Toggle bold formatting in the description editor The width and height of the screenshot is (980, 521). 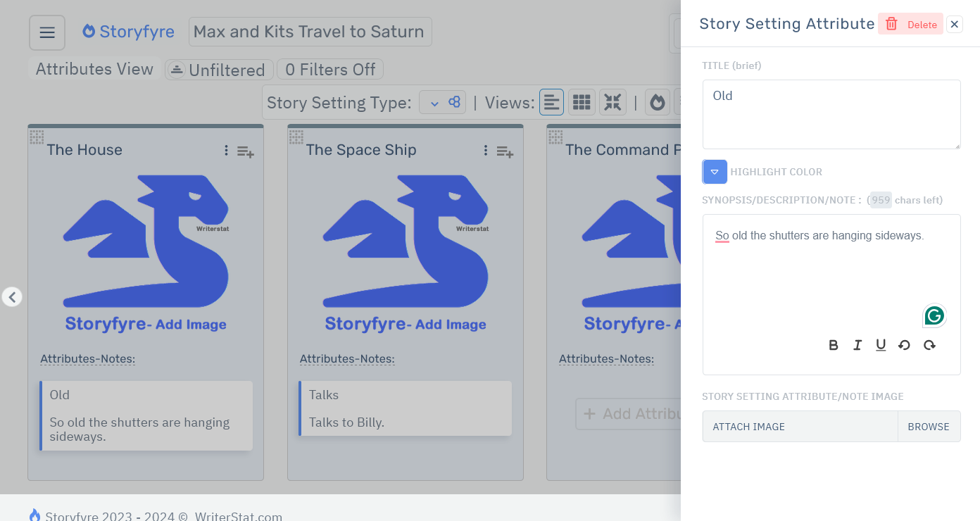[x=834, y=345]
